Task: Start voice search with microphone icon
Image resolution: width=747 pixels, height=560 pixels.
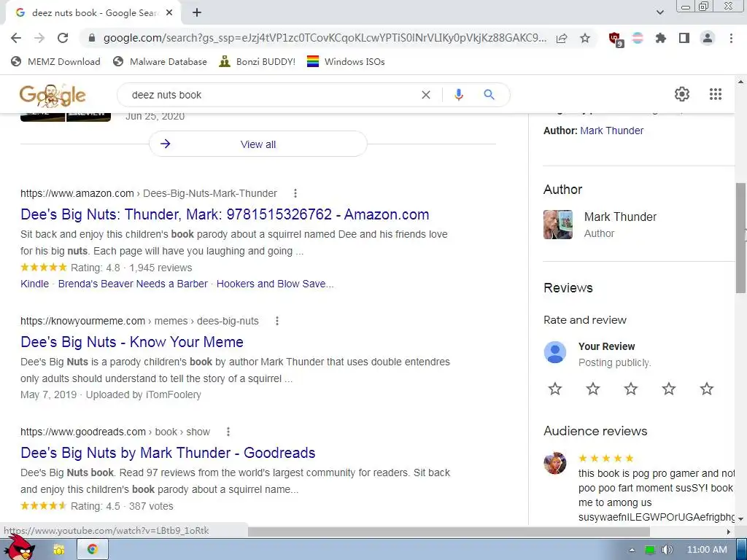Action: [459, 95]
